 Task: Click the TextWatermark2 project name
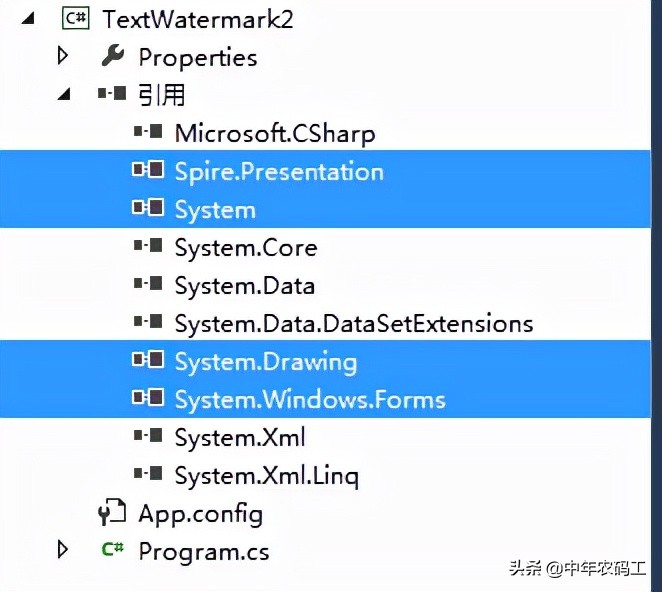[x=198, y=19]
